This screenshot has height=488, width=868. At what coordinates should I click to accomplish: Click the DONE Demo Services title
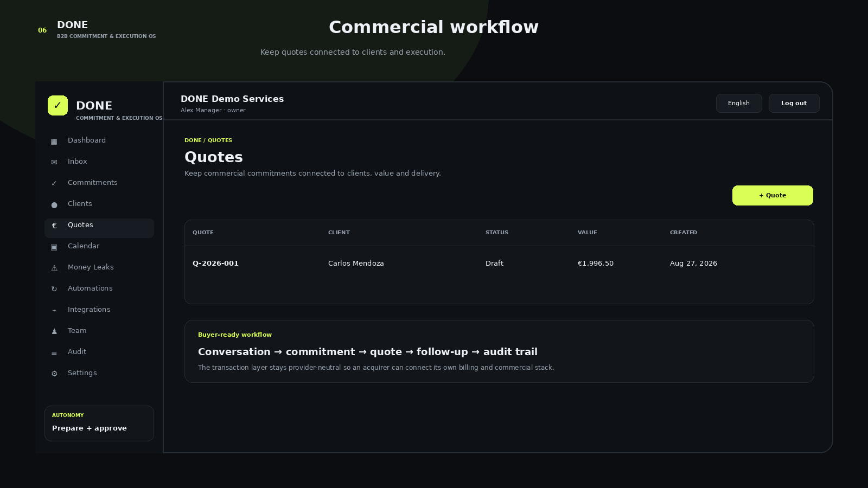[x=232, y=99]
